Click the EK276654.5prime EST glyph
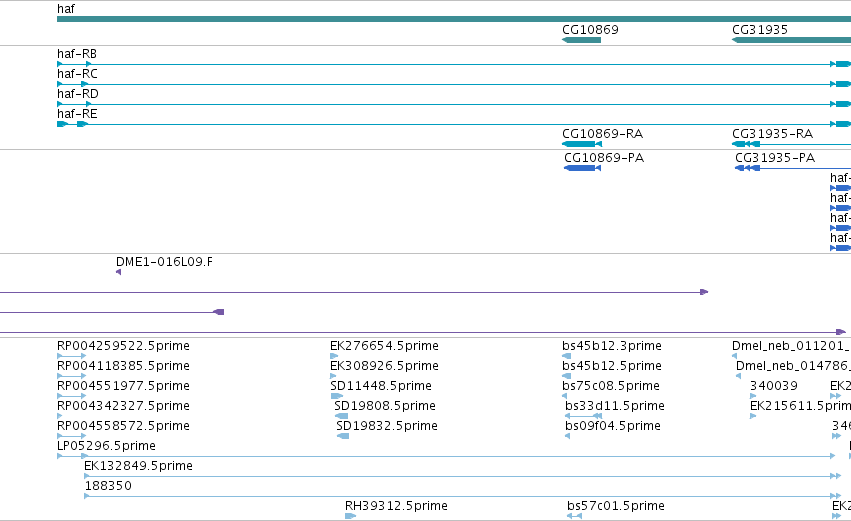Image resolution: width=851 pixels, height=521 pixels. tap(334, 356)
